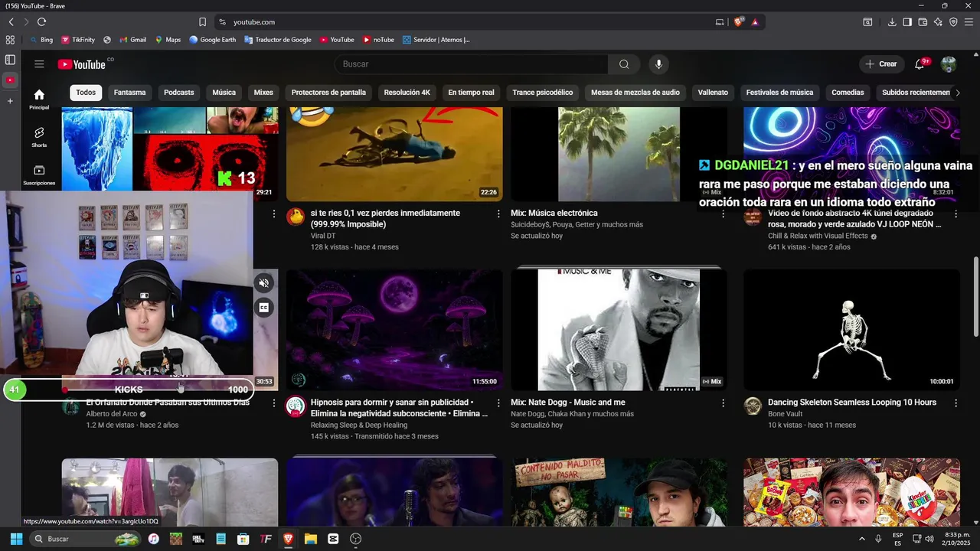Show more category chips with arrow
The width and height of the screenshot is (980, 551).
pos(957,93)
